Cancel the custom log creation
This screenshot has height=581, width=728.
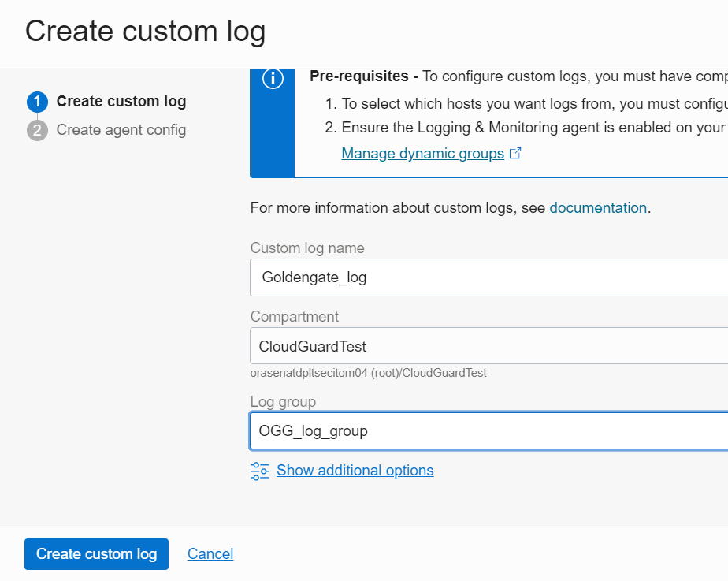click(x=210, y=554)
